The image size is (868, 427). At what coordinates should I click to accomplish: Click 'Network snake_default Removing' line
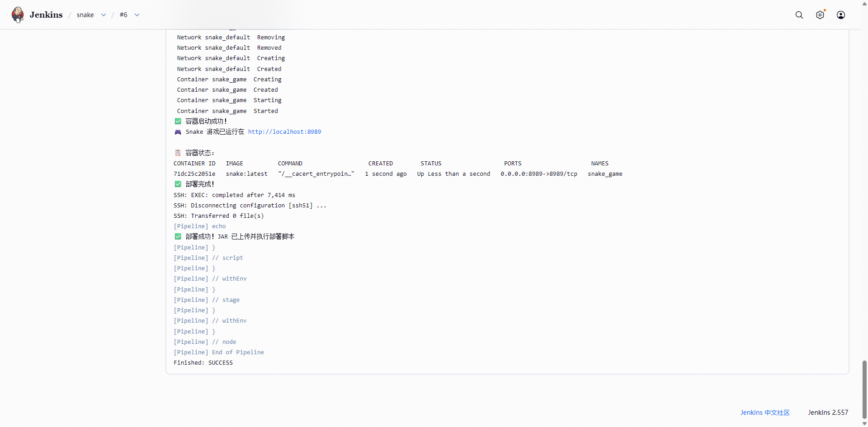click(x=231, y=38)
